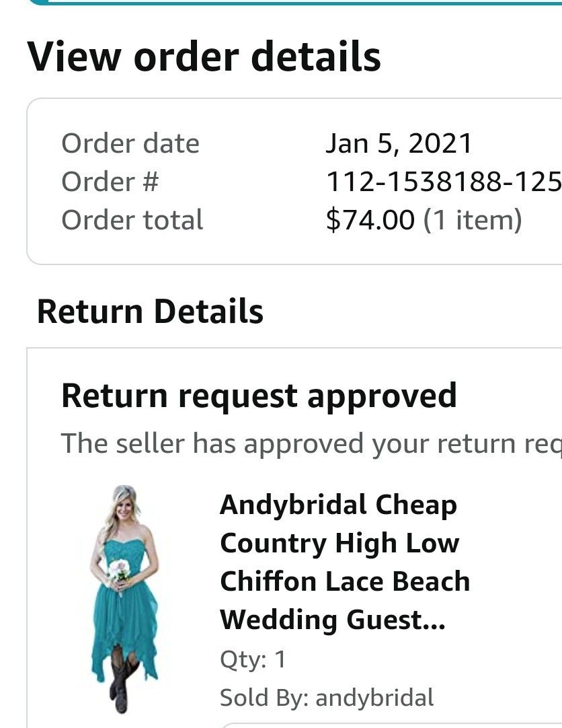The image size is (562, 728).
Task: Tap the View order details heading
Action: 204,56
